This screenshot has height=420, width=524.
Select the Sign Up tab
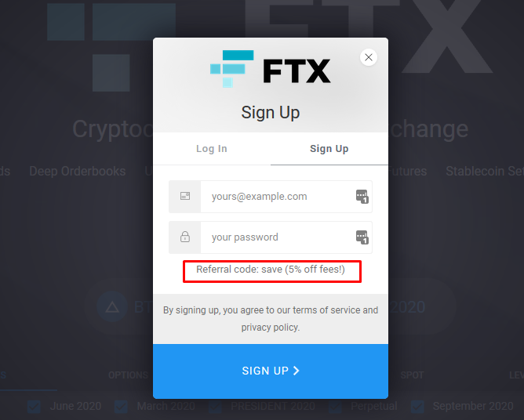coord(329,149)
